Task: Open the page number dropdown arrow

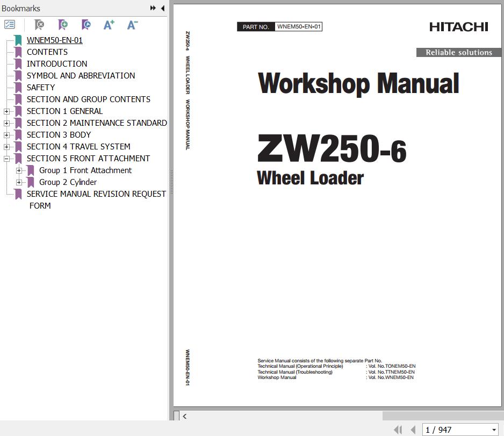Action: pos(494,430)
